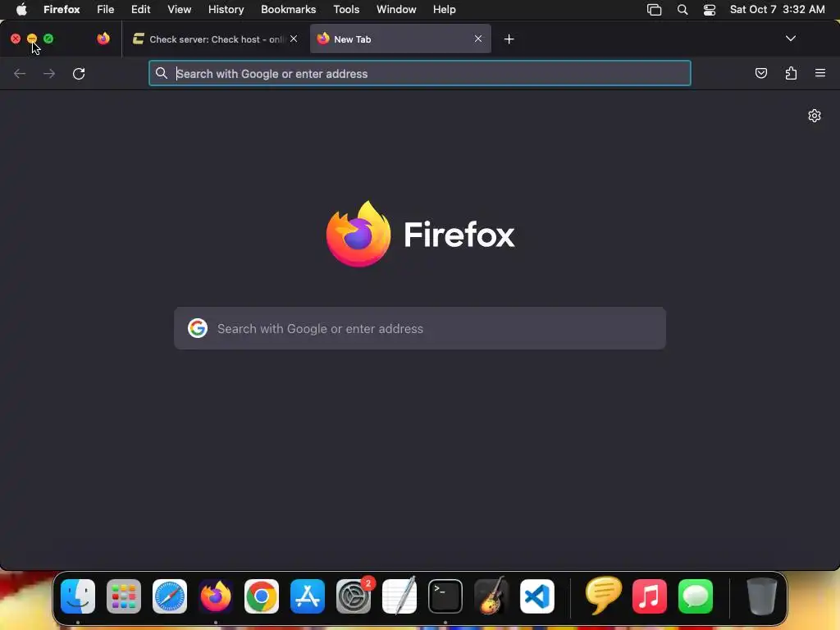Select the New Tab tab
This screenshot has width=840, height=630.
point(400,39)
